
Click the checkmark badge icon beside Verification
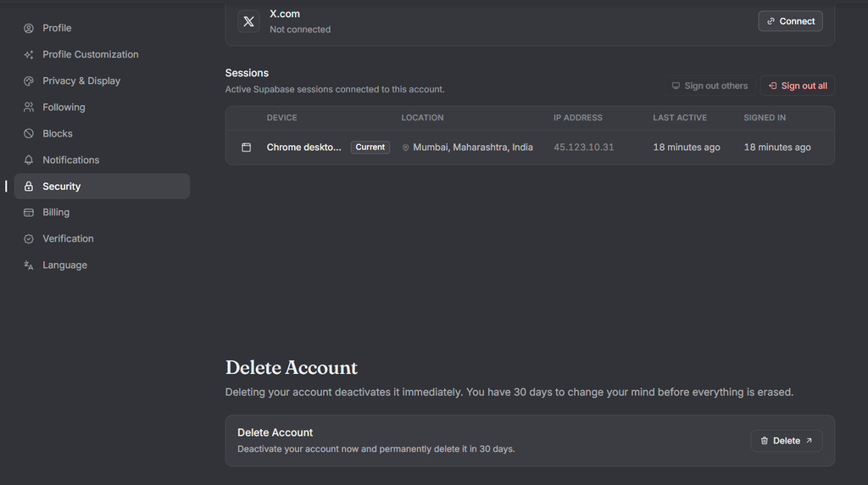(x=29, y=239)
